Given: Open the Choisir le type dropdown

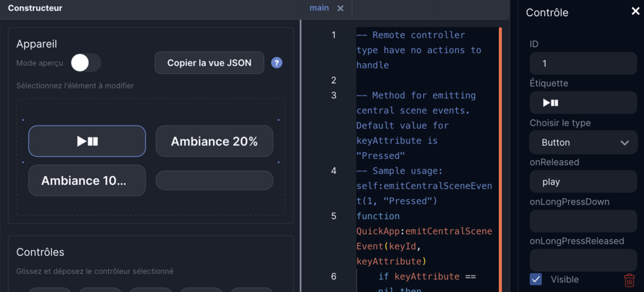Looking at the screenshot, I should click(x=583, y=142).
